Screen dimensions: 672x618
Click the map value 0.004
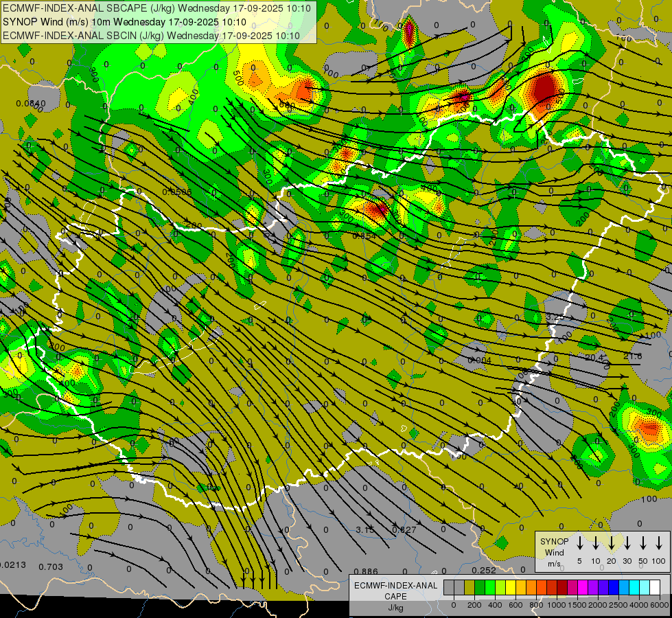pos(480,360)
